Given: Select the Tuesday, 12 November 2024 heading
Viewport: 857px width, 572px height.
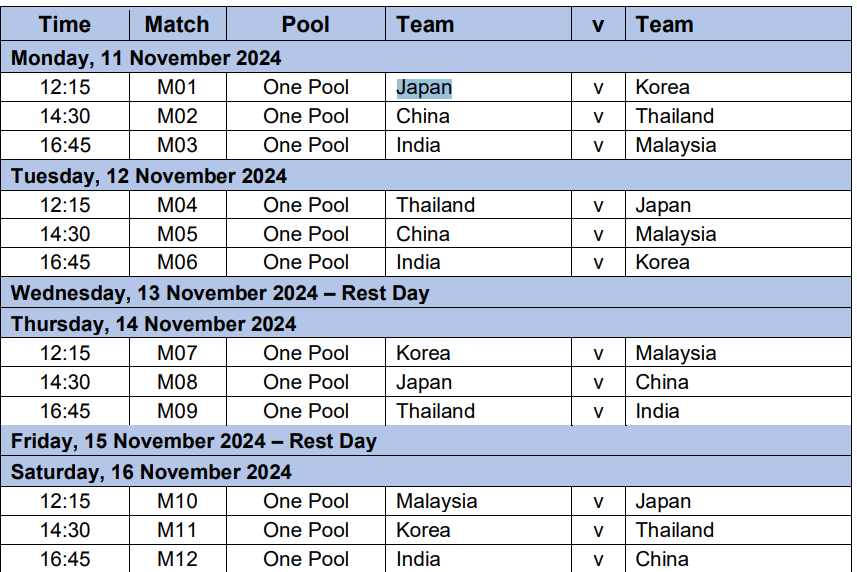Looking at the screenshot, I should (x=149, y=176).
